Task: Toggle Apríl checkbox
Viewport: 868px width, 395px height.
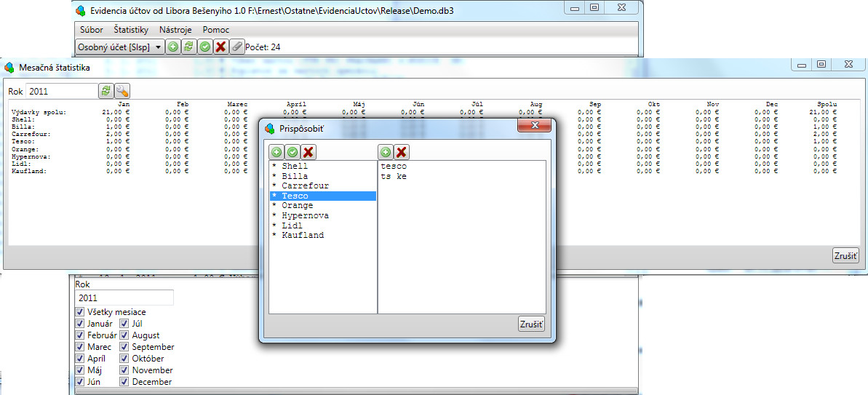Action: [x=80, y=358]
